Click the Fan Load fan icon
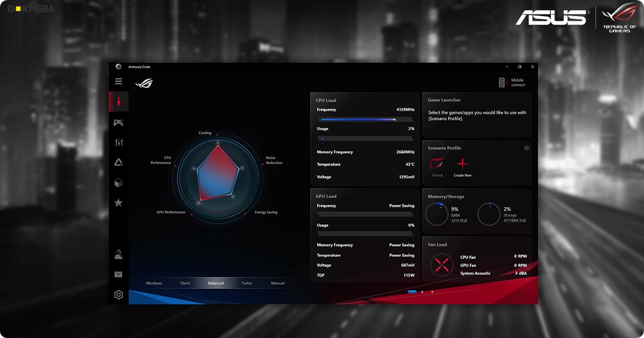644x338 pixels. coord(442,264)
